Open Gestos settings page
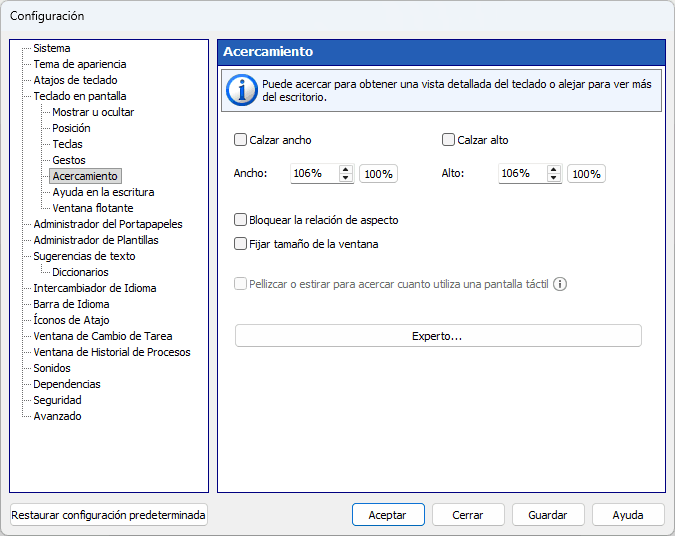 coord(69,160)
